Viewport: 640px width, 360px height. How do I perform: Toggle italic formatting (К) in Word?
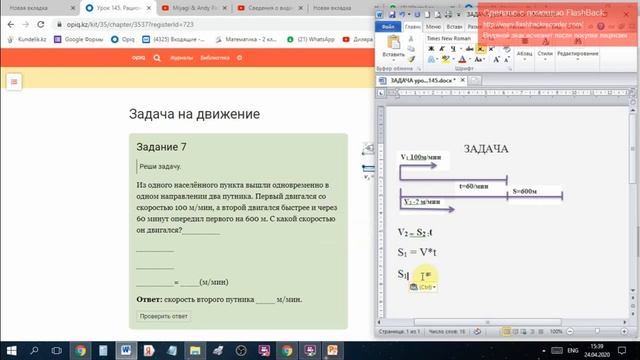click(442, 49)
